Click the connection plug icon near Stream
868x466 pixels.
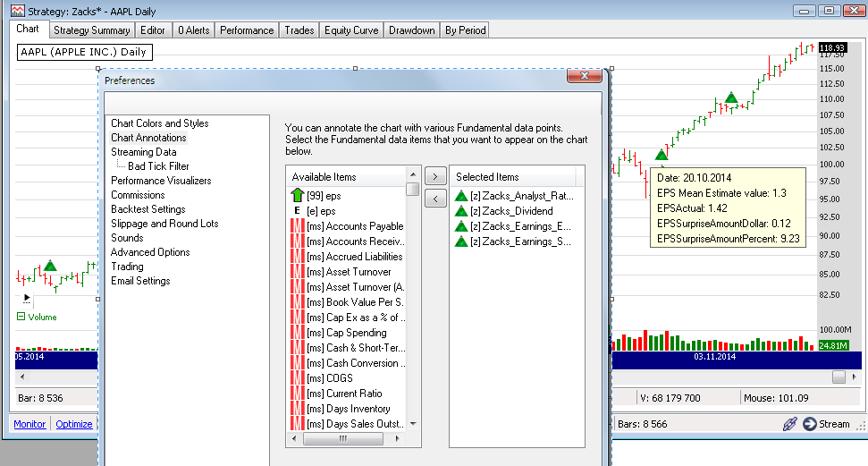[790, 424]
